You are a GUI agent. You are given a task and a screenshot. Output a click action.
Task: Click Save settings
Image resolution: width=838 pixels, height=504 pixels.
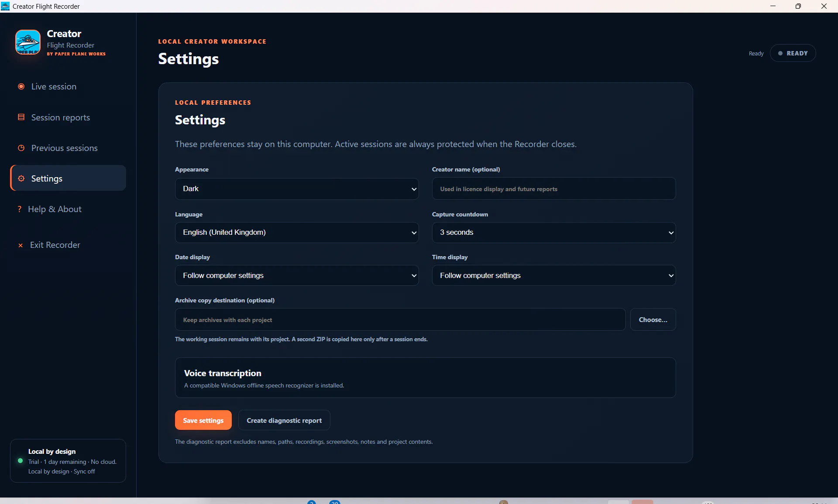[x=203, y=420]
